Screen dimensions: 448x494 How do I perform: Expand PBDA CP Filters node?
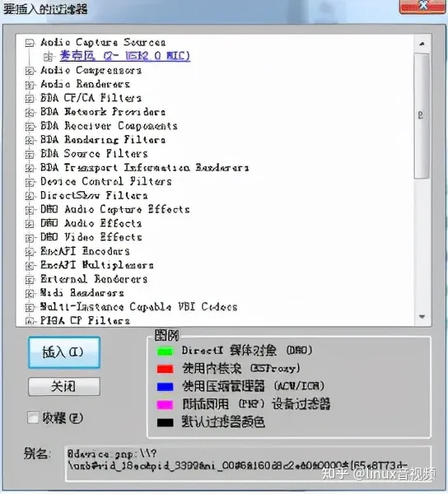pos(30,321)
